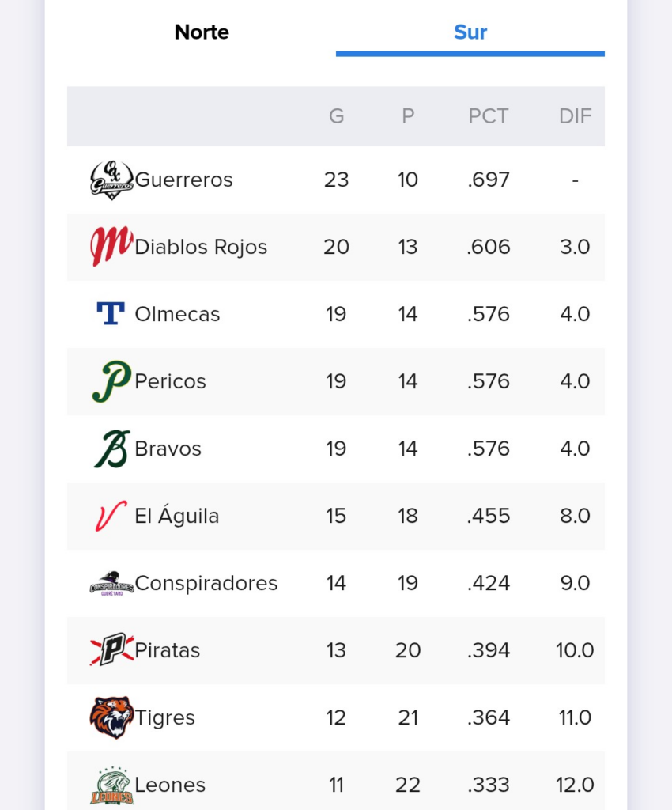Click the Olmecas blue T logo
This screenshot has width=672, height=810.
[111, 313]
